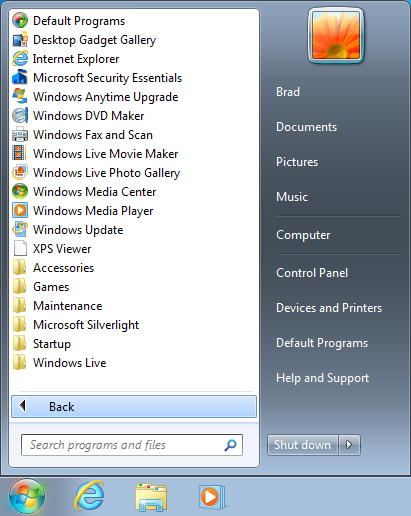411x516 pixels.
Task: Launch Windows Media Player from taskbar
Action: coord(212,497)
